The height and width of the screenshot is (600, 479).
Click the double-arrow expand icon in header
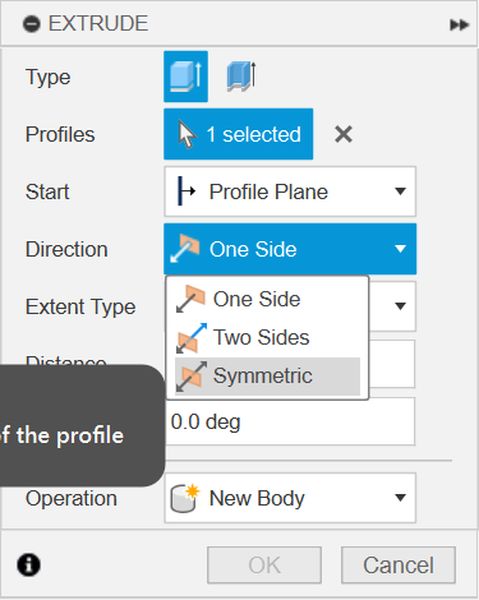(459, 25)
